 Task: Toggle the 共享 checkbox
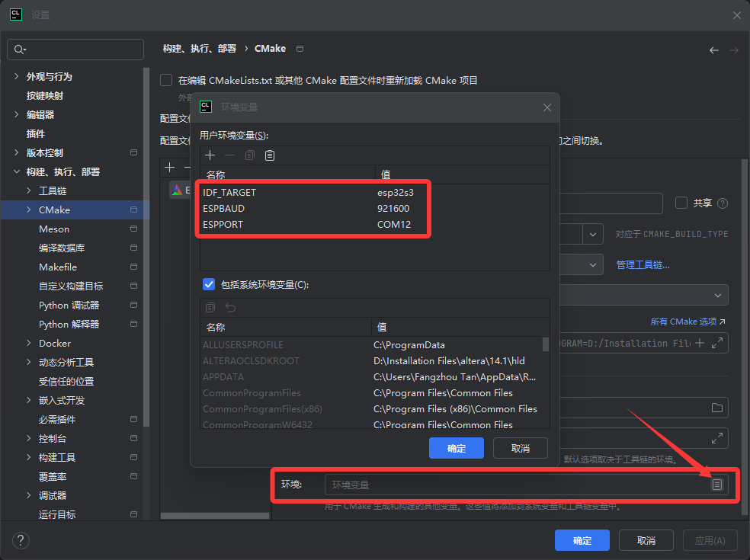[681, 203]
